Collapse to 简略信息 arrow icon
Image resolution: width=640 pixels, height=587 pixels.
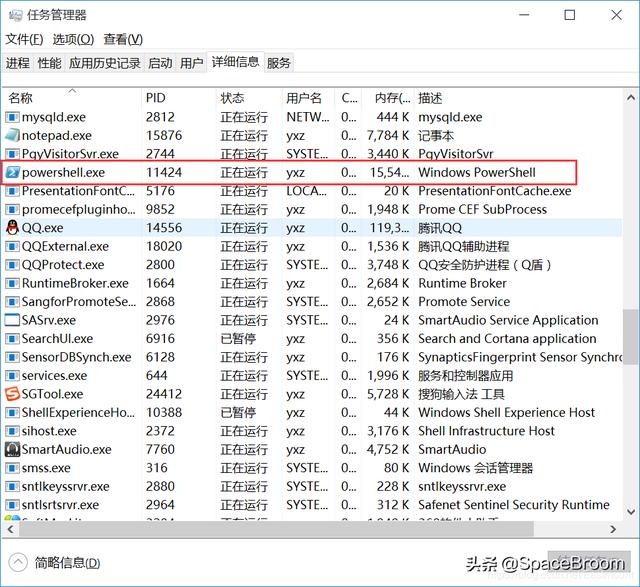click(18, 563)
